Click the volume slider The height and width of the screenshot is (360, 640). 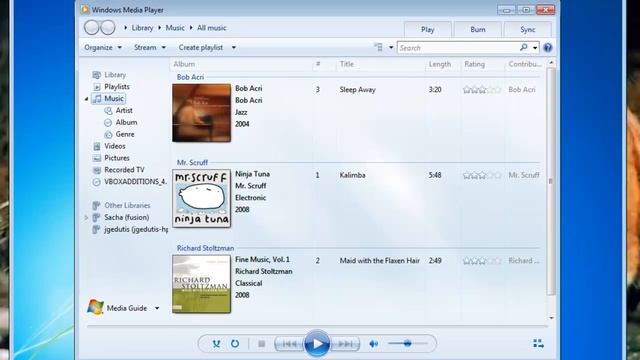(407, 344)
